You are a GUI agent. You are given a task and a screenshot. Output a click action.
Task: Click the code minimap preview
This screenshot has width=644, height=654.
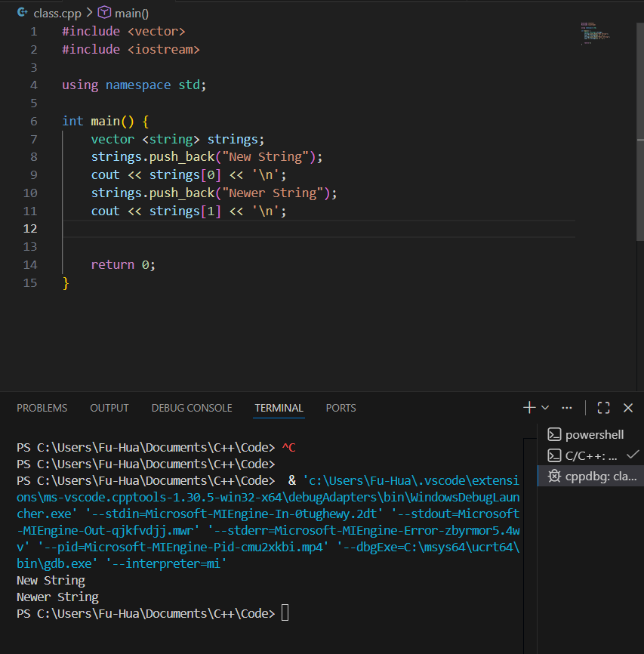(x=595, y=33)
